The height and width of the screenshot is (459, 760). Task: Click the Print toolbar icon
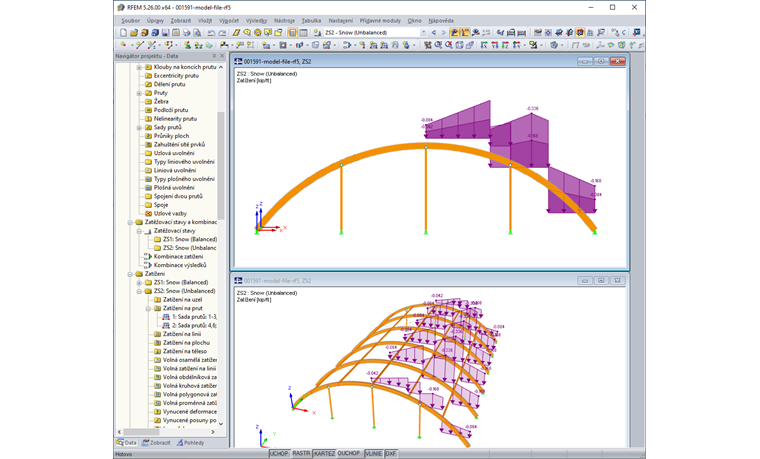(x=186, y=32)
